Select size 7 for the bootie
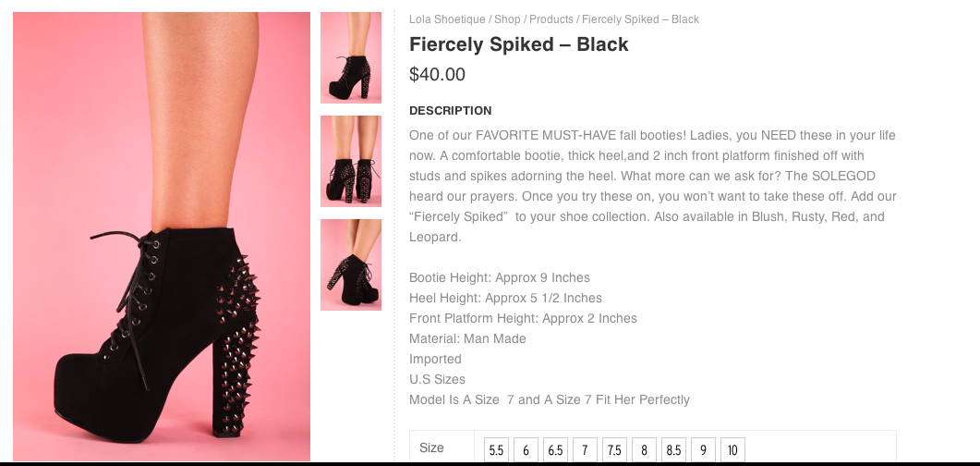The width and height of the screenshot is (980, 466). tap(585, 450)
